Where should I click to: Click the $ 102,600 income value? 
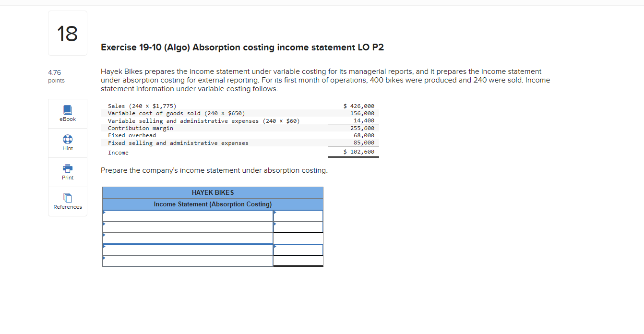click(x=359, y=152)
